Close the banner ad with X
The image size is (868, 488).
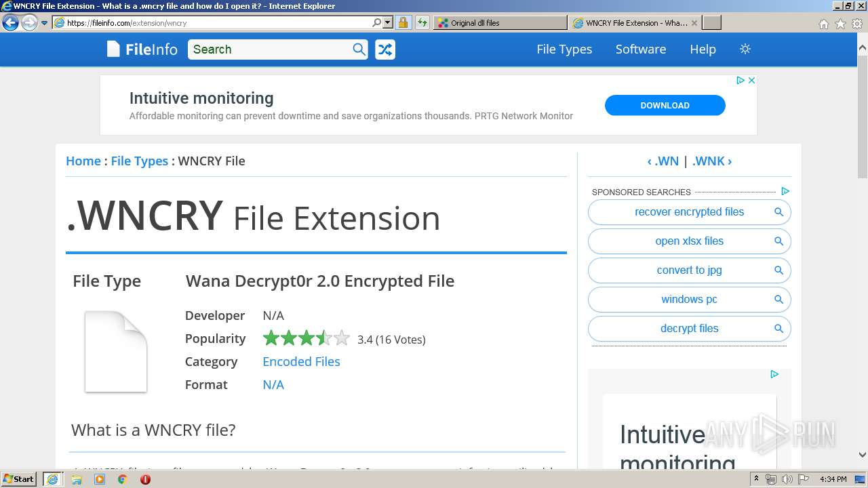click(x=751, y=81)
